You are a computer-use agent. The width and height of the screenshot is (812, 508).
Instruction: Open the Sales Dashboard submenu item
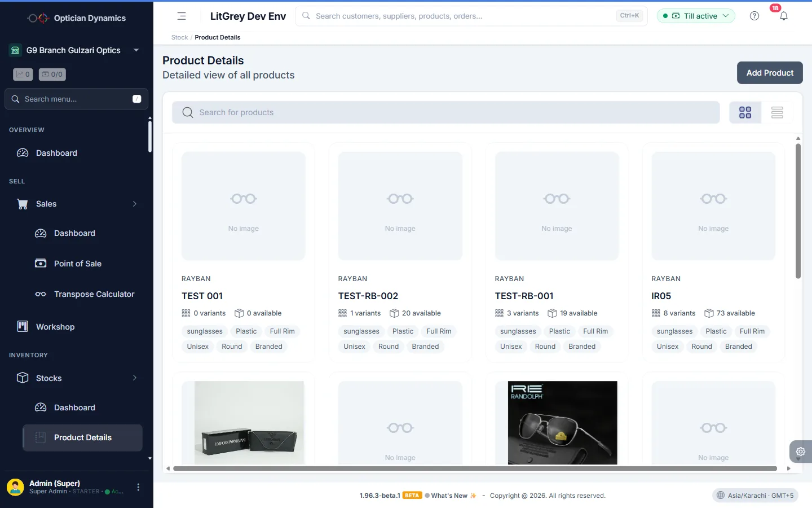pyautogui.click(x=83, y=233)
